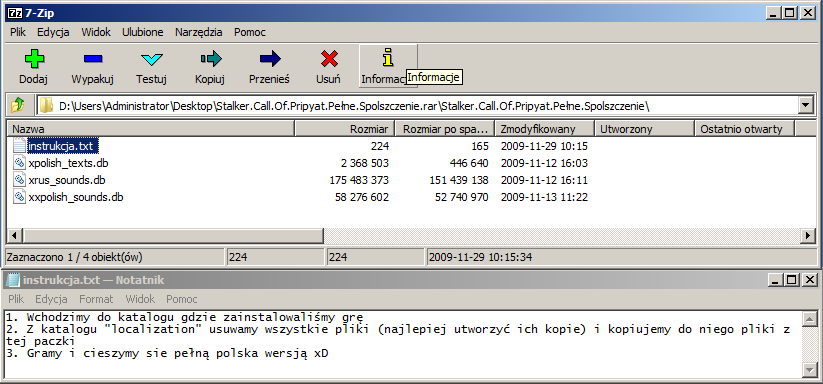Select the instrukcja.txt file icon

[19, 145]
